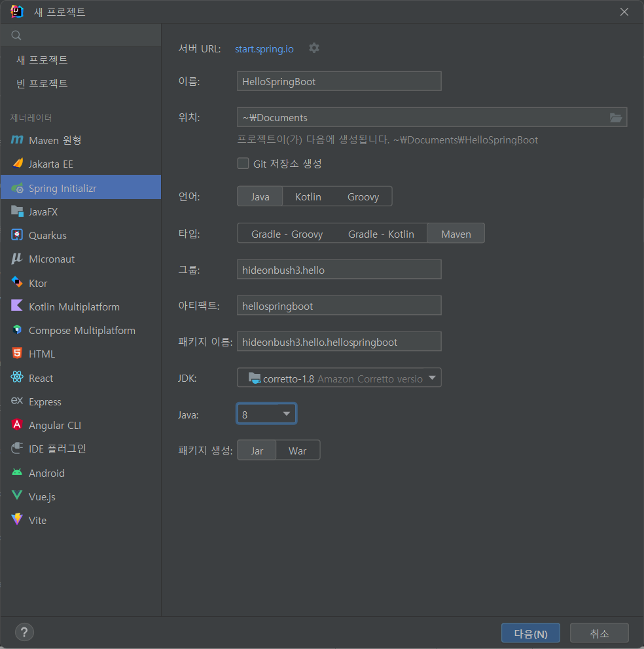Choose Gradle - Groovy build type
The width and height of the screenshot is (644, 649).
(287, 234)
